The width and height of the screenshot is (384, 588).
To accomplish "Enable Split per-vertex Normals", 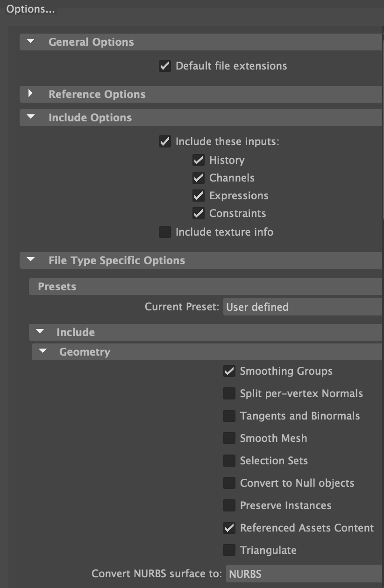I will [x=229, y=393].
